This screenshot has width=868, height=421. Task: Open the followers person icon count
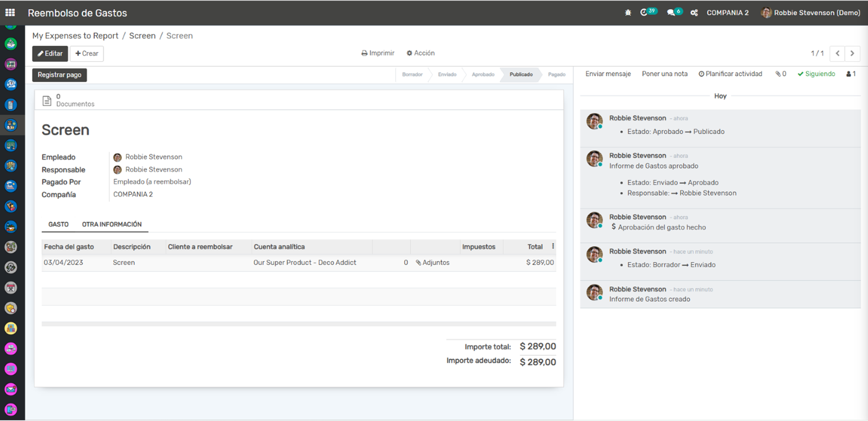pyautogui.click(x=851, y=74)
